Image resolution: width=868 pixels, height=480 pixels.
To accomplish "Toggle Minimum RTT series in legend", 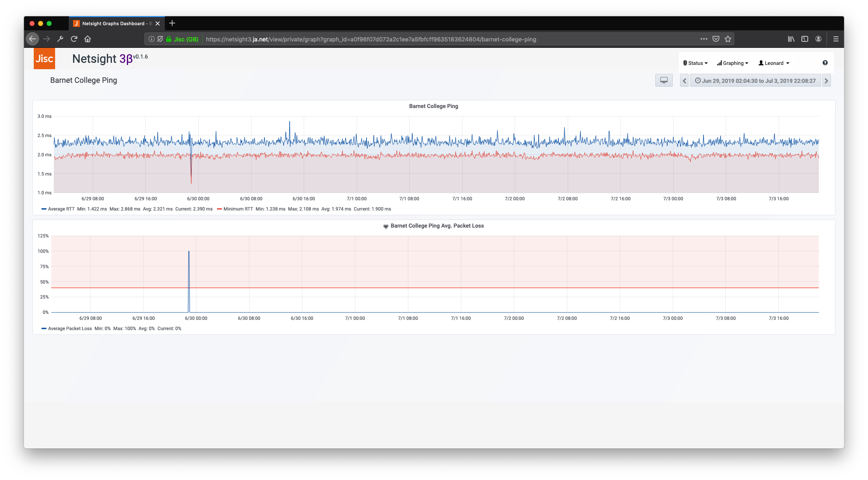I will [x=238, y=209].
